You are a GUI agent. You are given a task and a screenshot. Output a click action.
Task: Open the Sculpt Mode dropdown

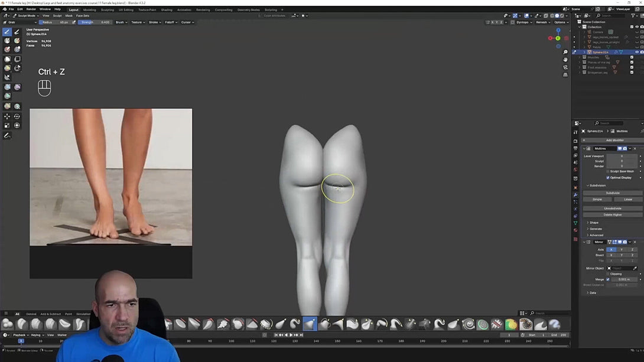pyautogui.click(x=26, y=15)
